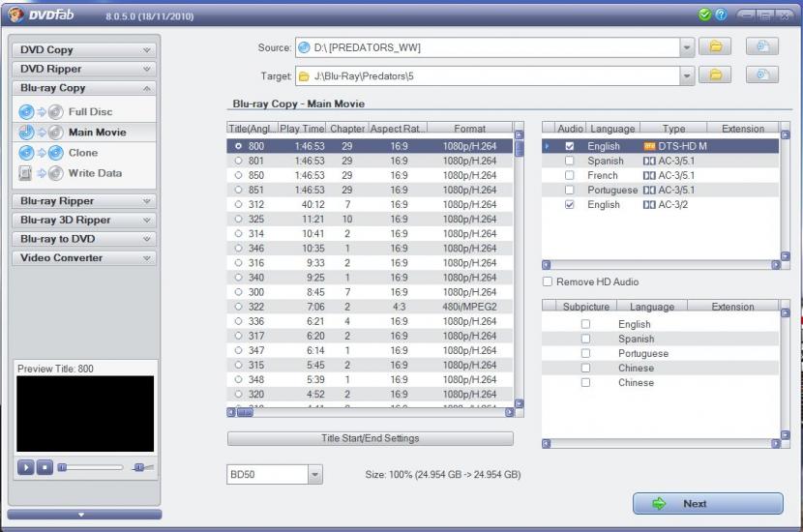This screenshot has height=532, width=803.
Task: Click the Target disc image icon button
Action: [x=762, y=75]
